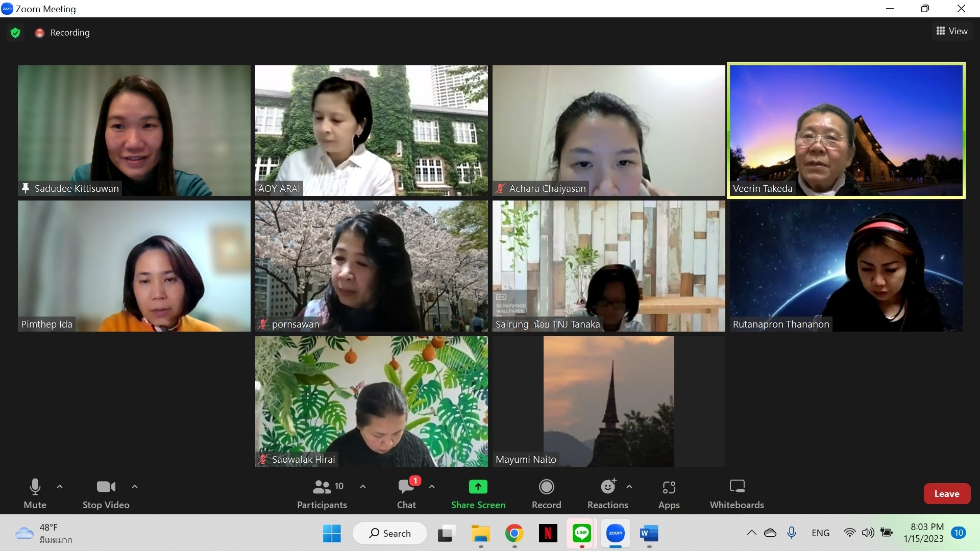Toggle Stop Video camera button
Image resolution: width=980 pixels, height=551 pixels.
[x=106, y=493]
